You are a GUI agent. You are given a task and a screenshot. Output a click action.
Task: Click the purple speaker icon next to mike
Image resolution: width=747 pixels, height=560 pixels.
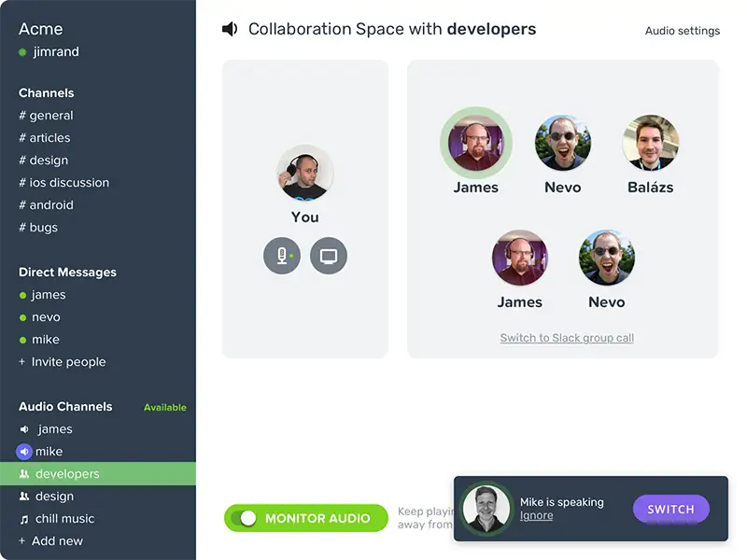click(x=24, y=452)
